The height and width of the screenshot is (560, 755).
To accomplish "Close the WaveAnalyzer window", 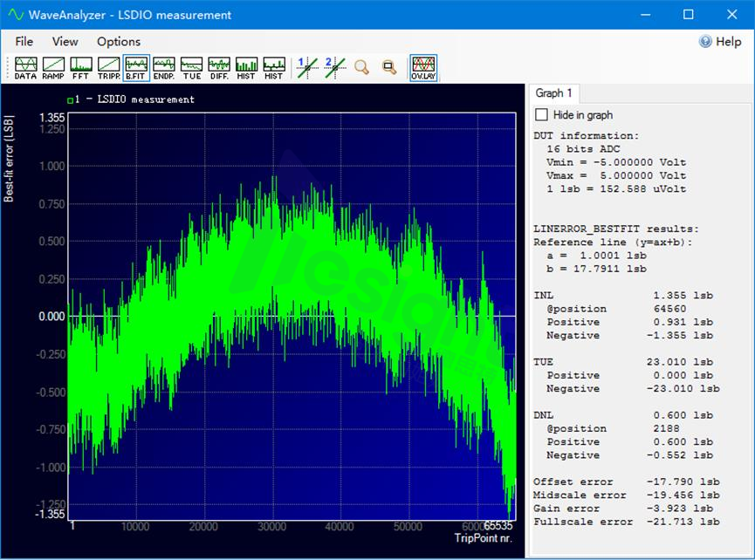I will [732, 15].
